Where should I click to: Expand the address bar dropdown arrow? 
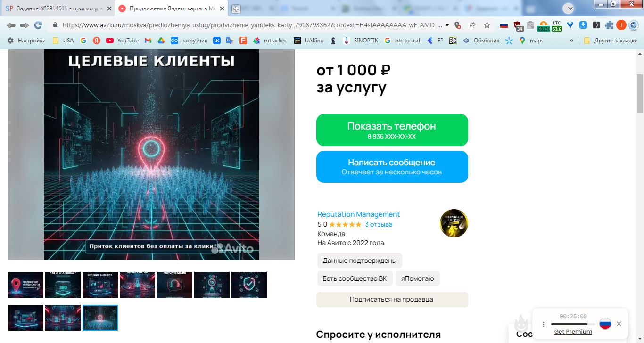coord(447,25)
